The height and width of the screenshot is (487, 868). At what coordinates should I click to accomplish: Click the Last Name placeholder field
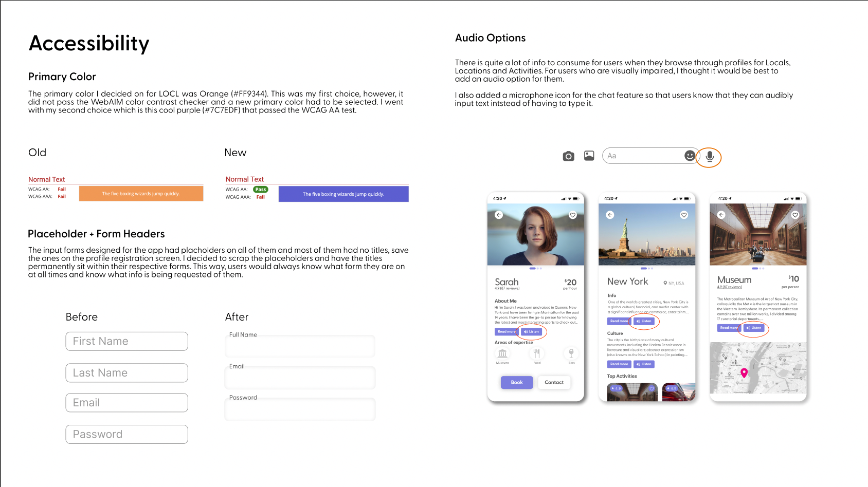click(126, 373)
